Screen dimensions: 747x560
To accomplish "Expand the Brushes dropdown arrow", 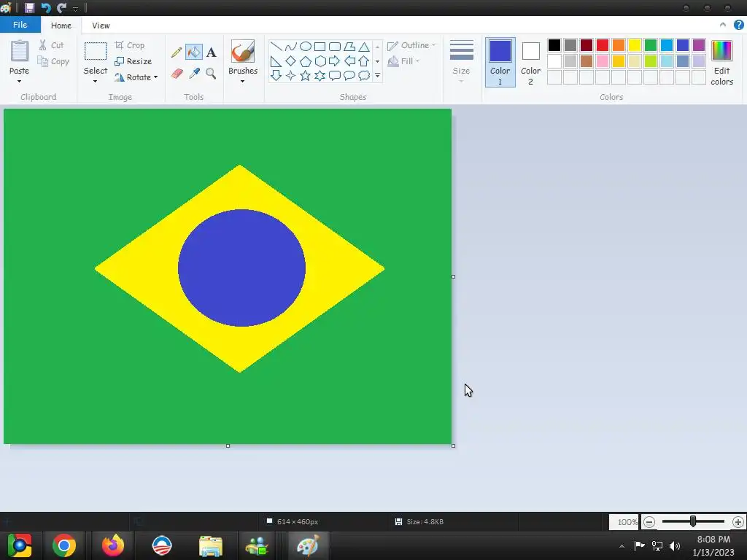I will [x=242, y=82].
